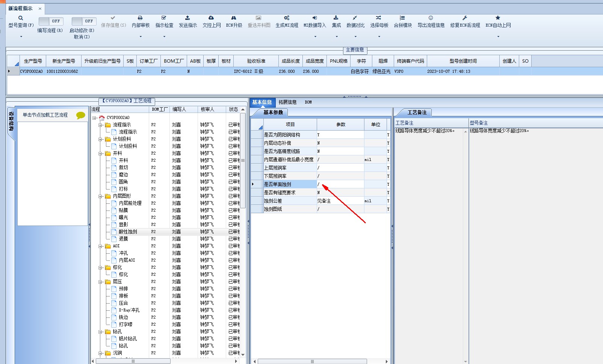Click the 型号查询 search icon

tap(21, 18)
